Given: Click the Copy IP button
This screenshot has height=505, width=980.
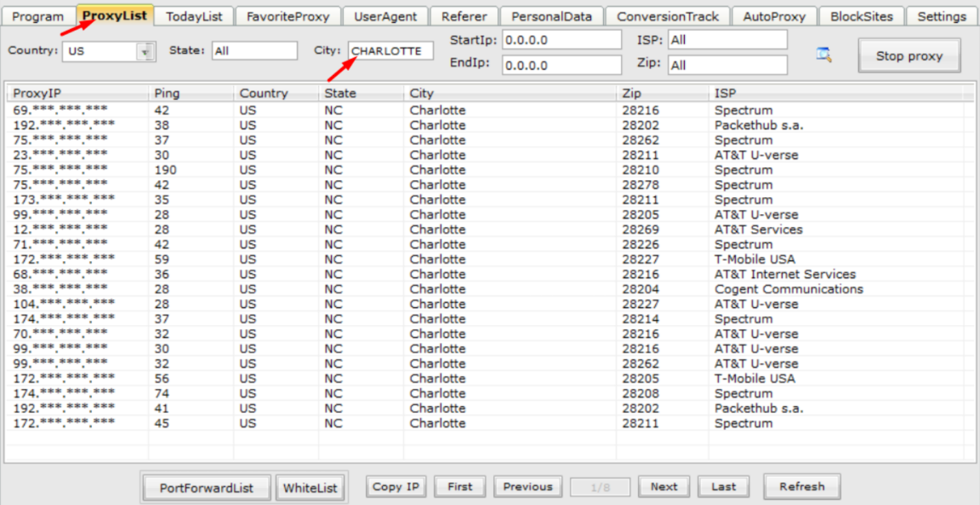Looking at the screenshot, I should point(396,486).
